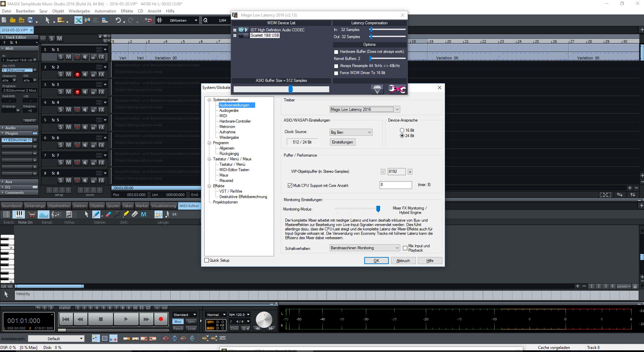Click the wrench tools icon in Magix Low Latency
This screenshot has width=644, height=352.
pyautogui.click(x=397, y=89)
